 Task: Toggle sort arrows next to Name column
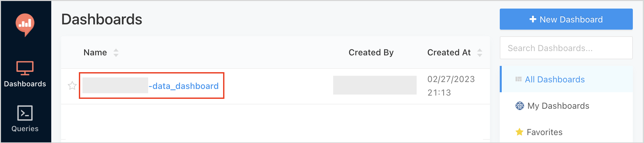coord(116,53)
